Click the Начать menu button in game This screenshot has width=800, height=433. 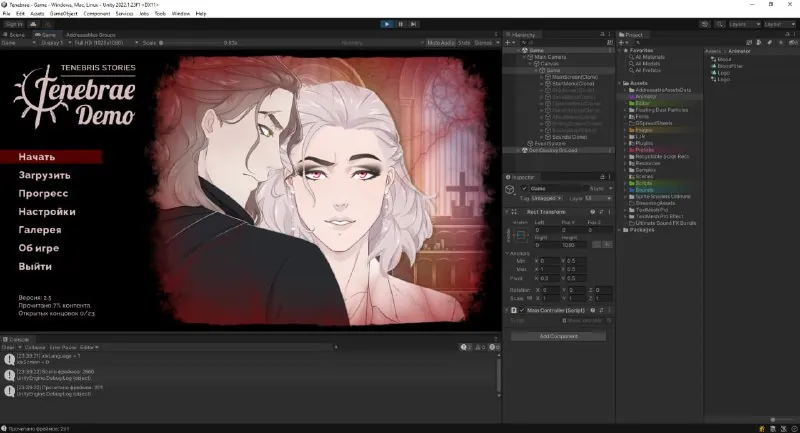pos(51,157)
